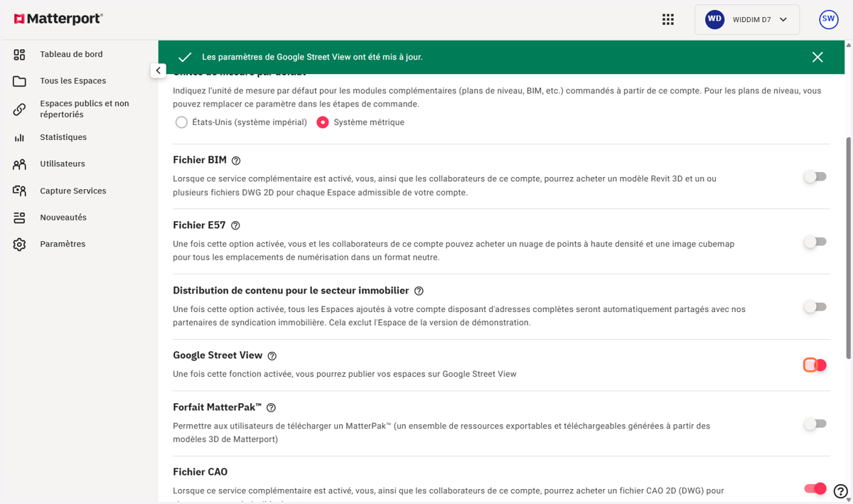
Task: Open Statistiques page
Action: pyautogui.click(x=63, y=137)
